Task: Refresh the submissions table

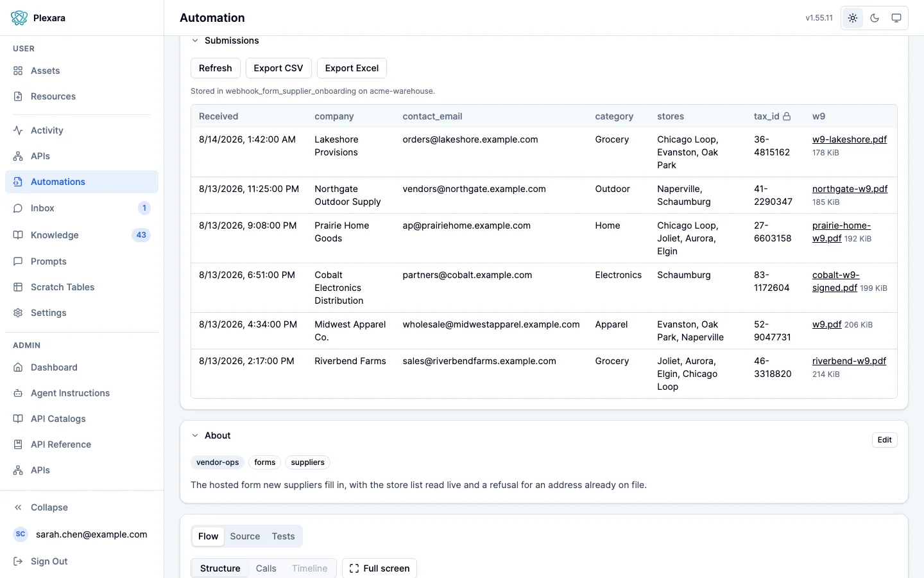Action: tap(216, 68)
